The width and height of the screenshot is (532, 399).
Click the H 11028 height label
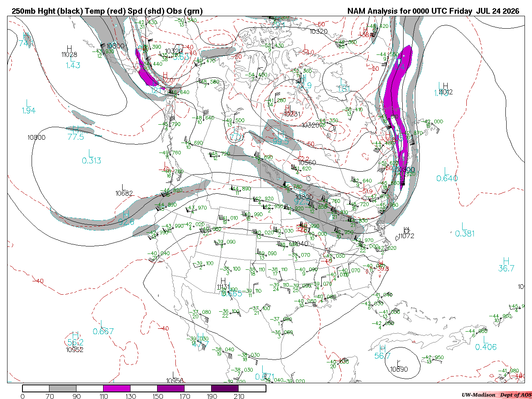pyautogui.click(x=69, y=52)
